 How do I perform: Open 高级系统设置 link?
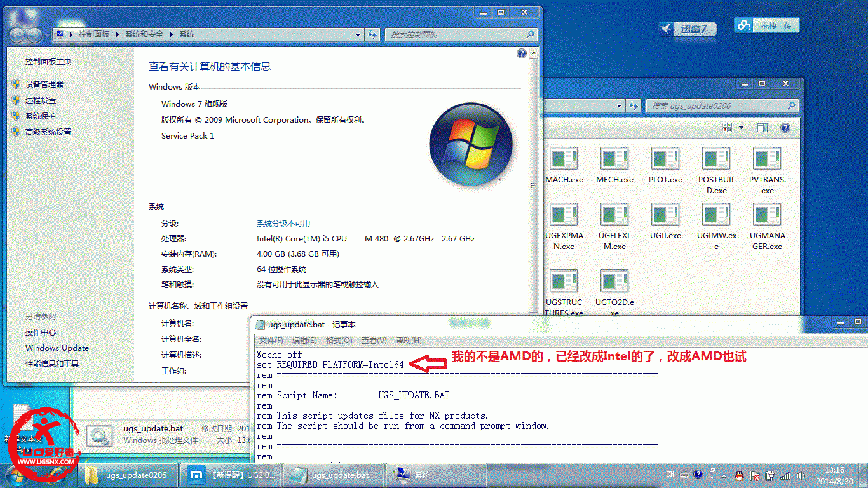(x=48, y=132)
